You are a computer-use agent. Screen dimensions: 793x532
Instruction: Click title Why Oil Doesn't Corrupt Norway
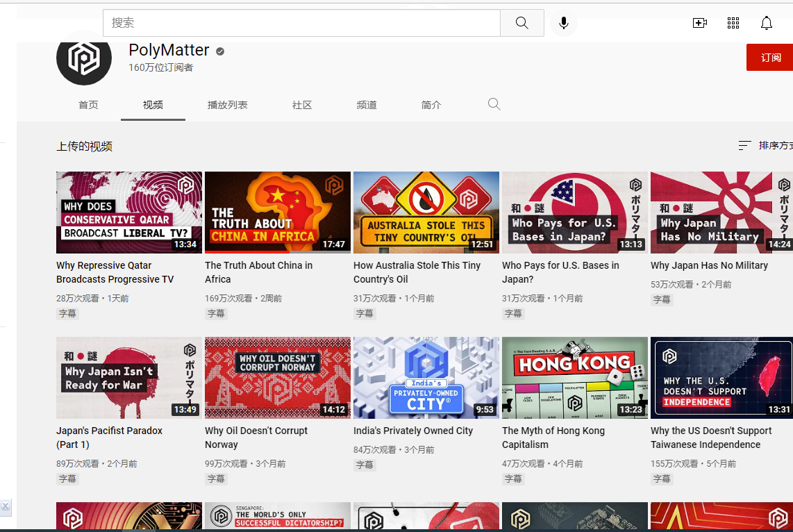(256, 438)
